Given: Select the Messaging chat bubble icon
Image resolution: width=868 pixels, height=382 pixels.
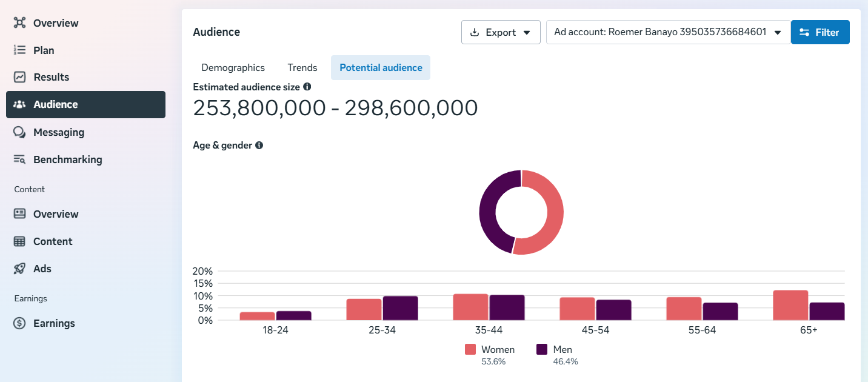Looking at the screenshot, I should 20,132.
